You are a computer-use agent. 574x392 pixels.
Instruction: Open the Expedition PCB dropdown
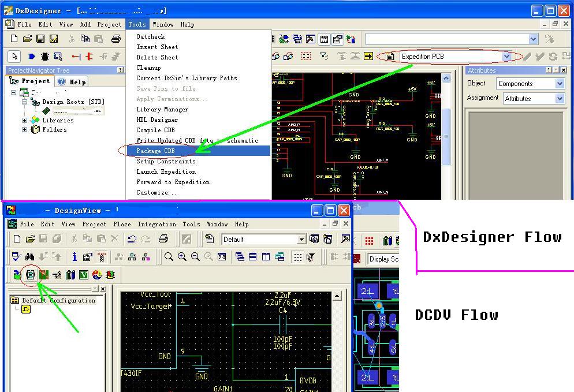coord(506,57)
